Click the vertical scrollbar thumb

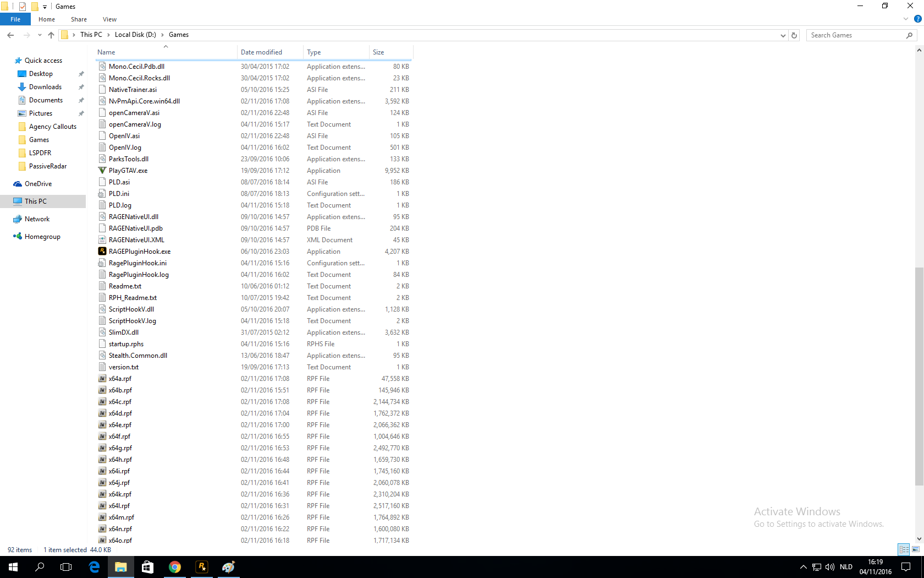point(919,377)
